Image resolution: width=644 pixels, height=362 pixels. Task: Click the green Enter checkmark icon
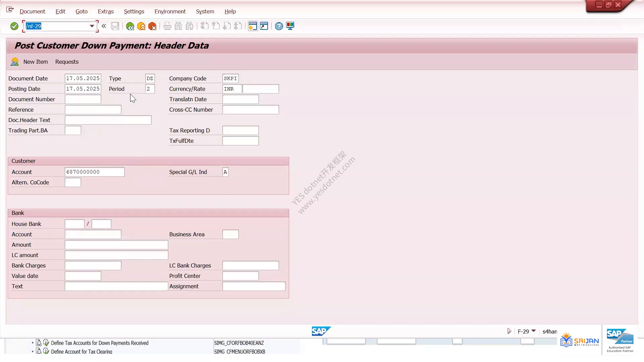(x=14, y=26)
